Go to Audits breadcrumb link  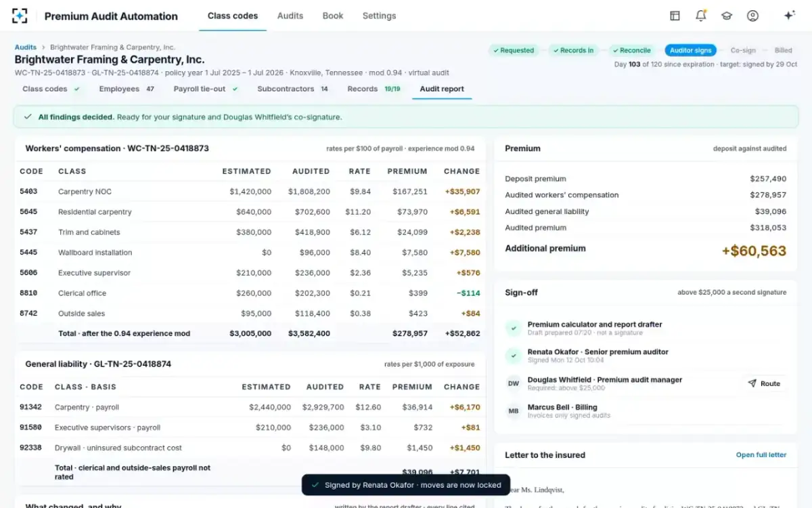[26, 47]
